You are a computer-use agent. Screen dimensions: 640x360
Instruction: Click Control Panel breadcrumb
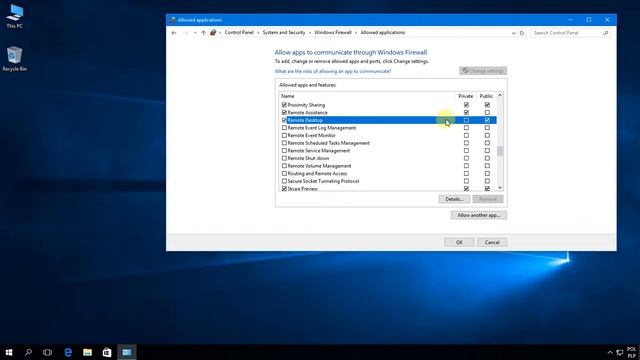[x=239, y=32]
